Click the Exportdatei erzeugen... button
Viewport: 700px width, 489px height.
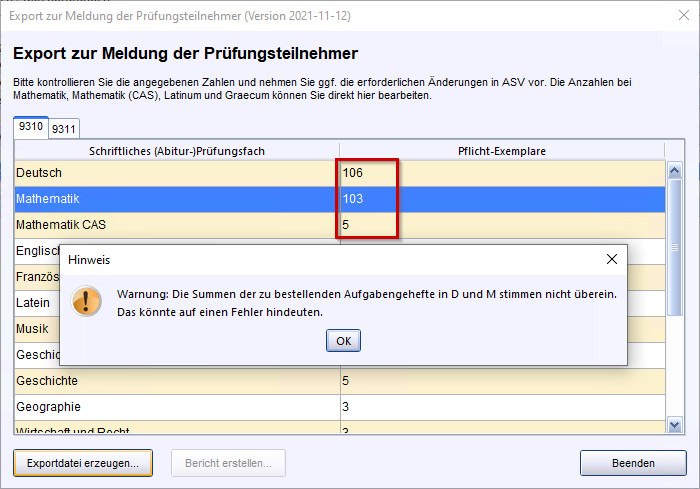pos(83,463)
